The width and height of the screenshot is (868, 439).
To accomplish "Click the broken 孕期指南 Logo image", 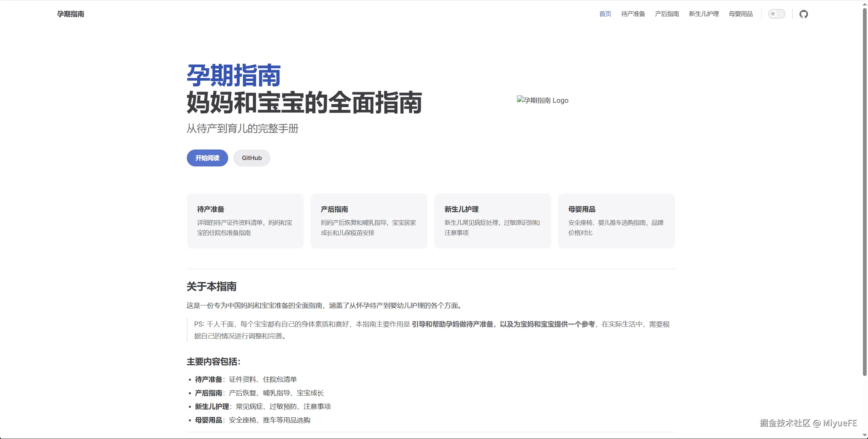I will [542, 100].
